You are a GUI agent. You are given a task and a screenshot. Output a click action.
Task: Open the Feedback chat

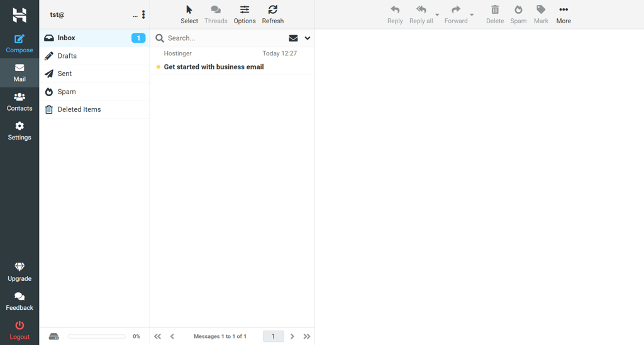[x=19, y=302]
